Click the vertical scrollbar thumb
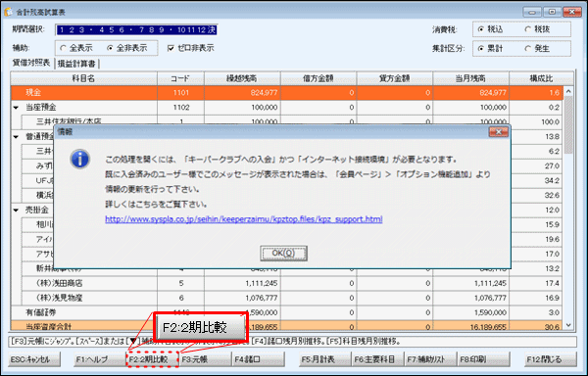The width and height of the screenshot is (588, 376). (x=568, y=124)
